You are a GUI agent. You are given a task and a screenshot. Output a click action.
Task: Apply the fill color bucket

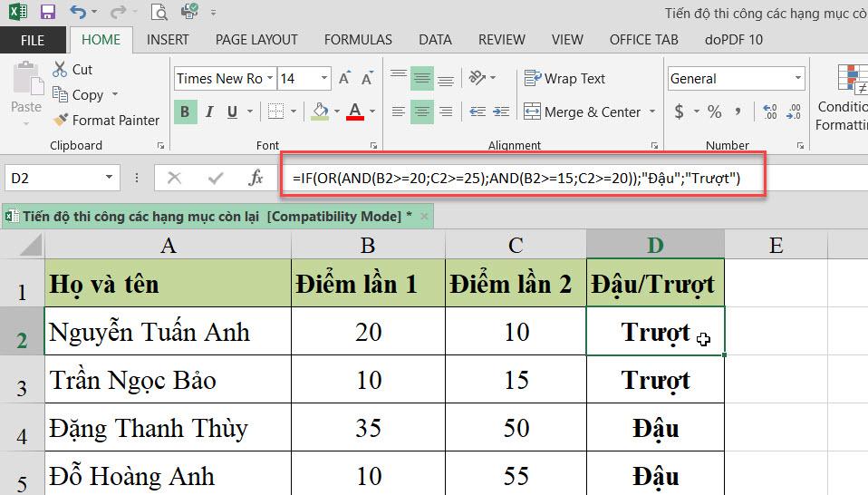(x=320, y=112)
